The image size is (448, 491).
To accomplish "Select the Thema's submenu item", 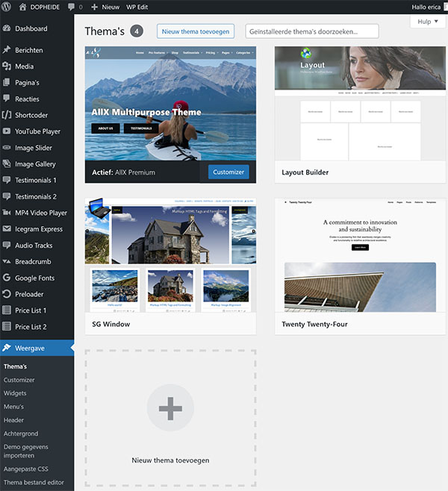I will click(x=16, y=366).
